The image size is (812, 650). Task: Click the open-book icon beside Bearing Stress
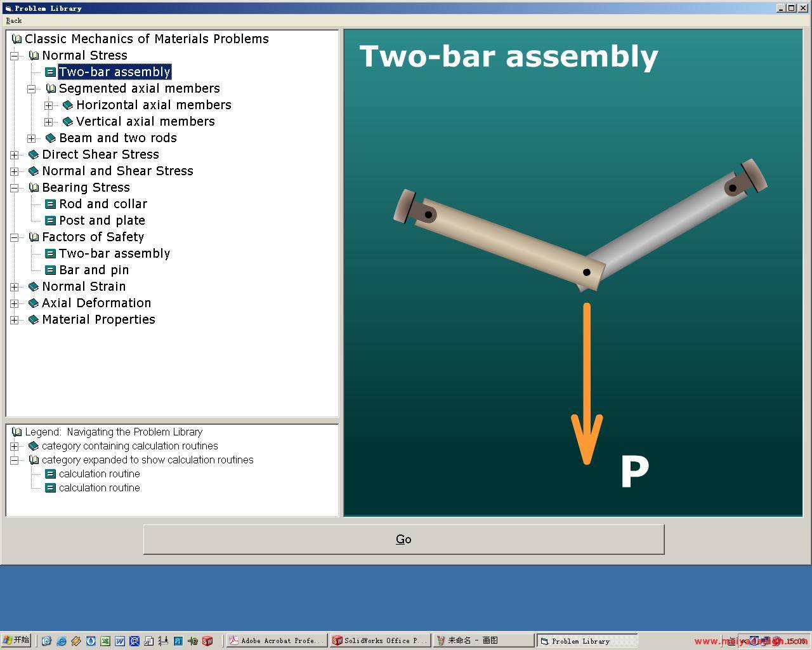coord(34,188)
